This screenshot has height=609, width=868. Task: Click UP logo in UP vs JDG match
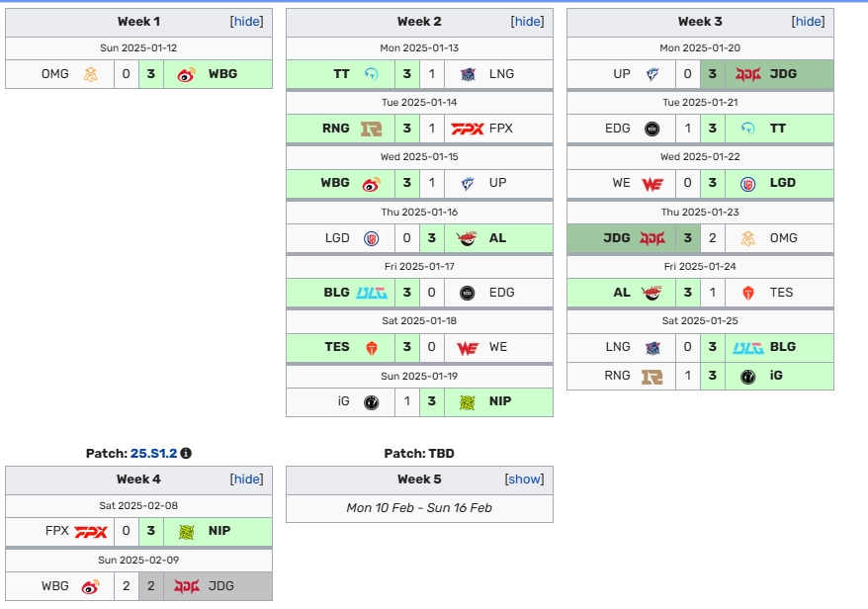point(651,74)
